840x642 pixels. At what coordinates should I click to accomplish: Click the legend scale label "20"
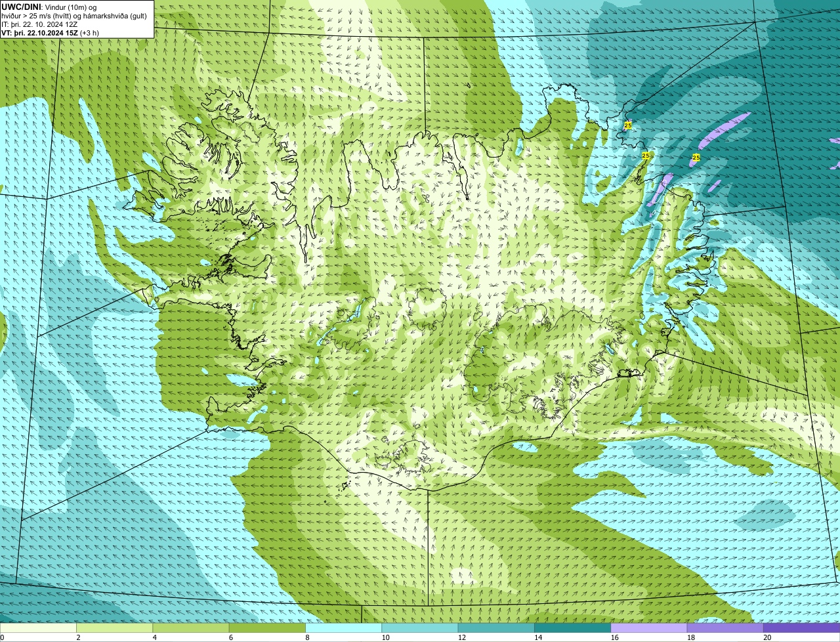[767, 637]
